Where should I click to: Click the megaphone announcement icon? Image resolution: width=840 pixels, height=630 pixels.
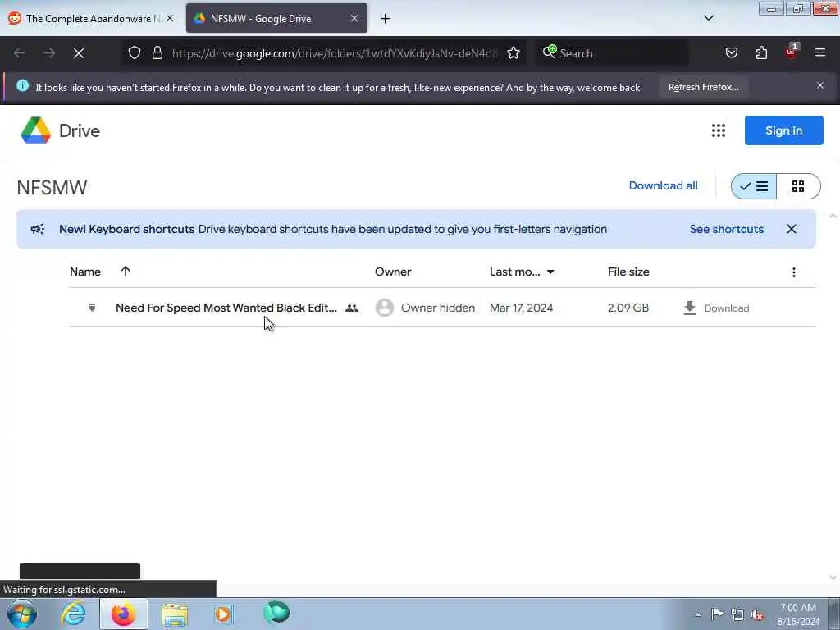tap(38, 230)
